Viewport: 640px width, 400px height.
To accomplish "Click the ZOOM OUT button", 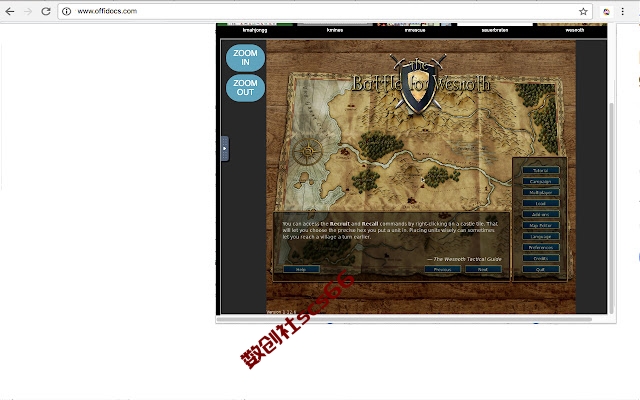I will [x=245, y=87].
